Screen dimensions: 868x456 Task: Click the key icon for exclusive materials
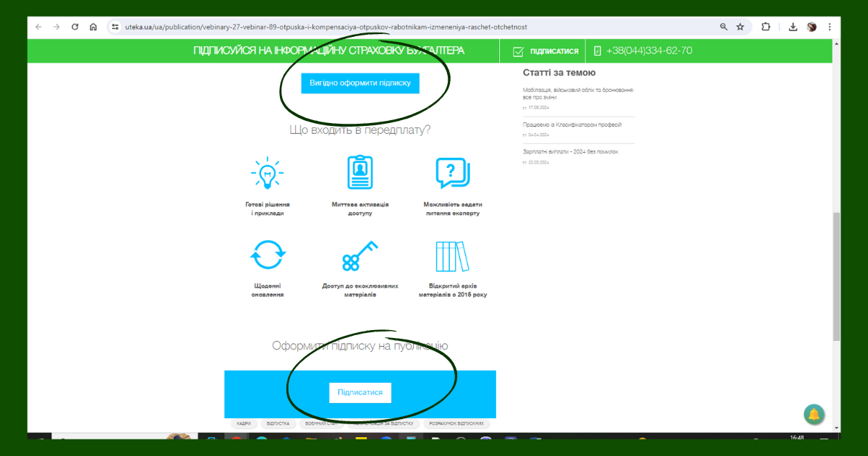coord(359,256)
